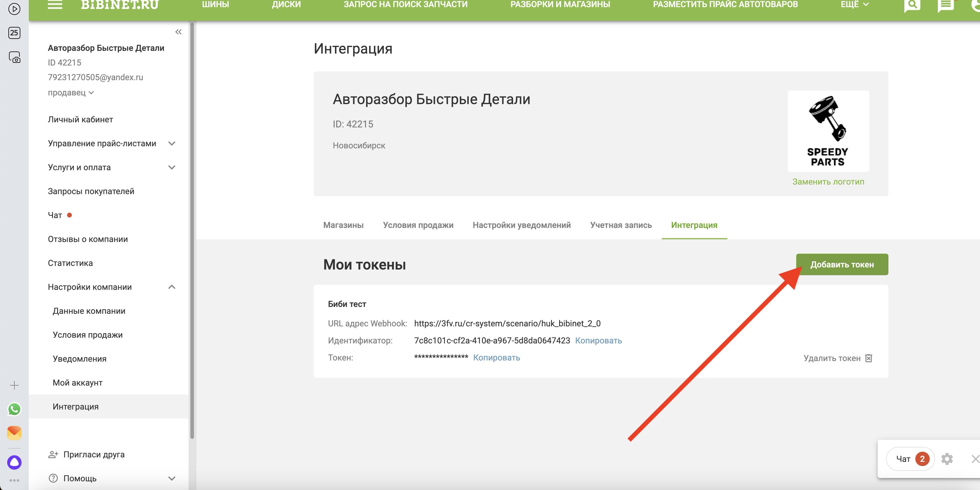Click the plus icon in browser sidebar
Screen dimensions: 980x490
[14, 385]
